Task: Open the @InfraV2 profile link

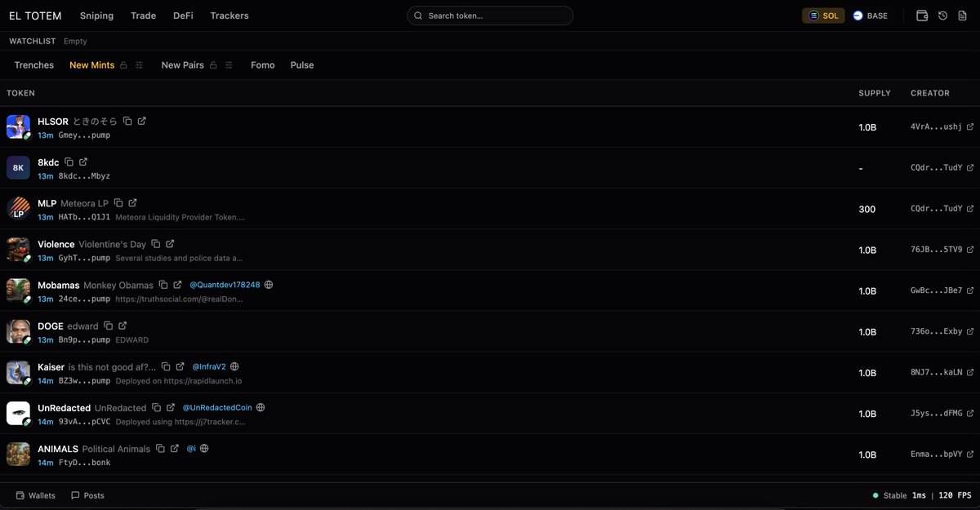Action: click(x=209, y=366)
